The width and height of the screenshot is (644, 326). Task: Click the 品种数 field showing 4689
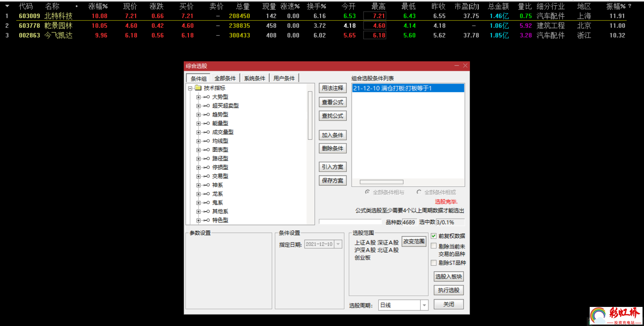tap(409, 222)
